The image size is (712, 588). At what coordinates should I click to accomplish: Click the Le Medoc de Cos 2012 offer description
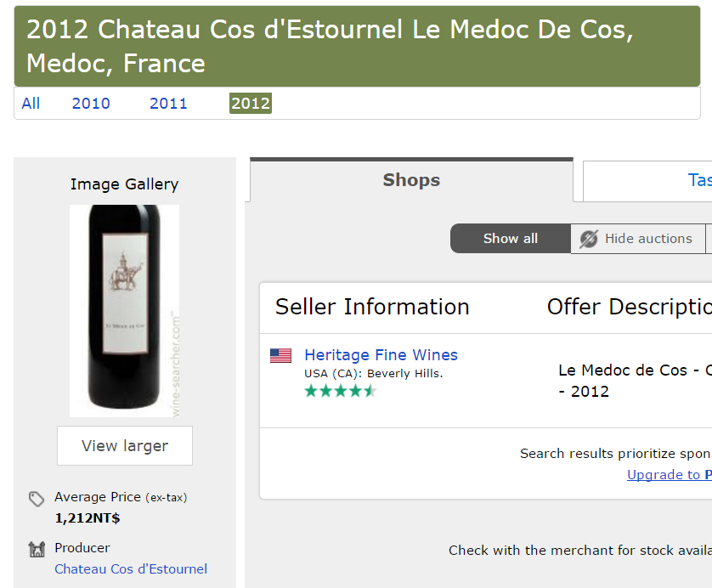[635, 381]
